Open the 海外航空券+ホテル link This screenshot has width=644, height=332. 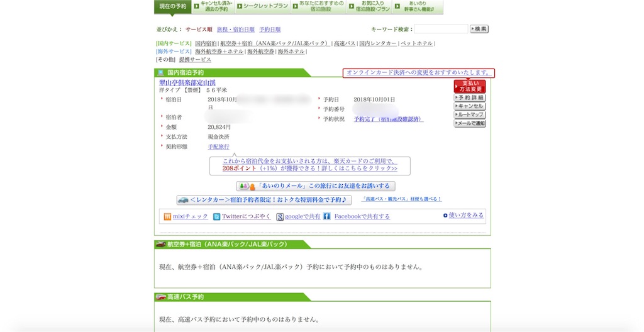point(219,52)
